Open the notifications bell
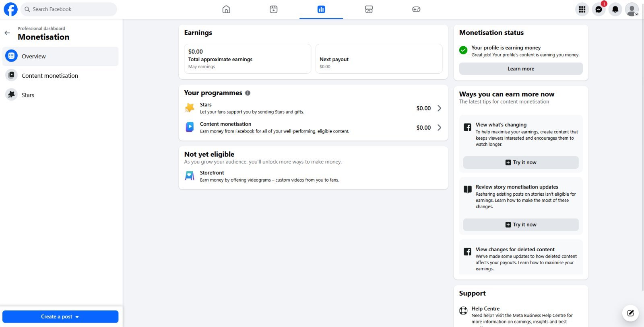 click(x=615, y=9)
